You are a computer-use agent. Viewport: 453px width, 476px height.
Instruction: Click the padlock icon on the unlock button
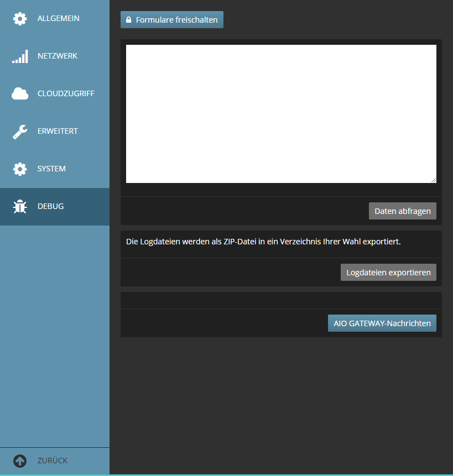click(128, 20)
